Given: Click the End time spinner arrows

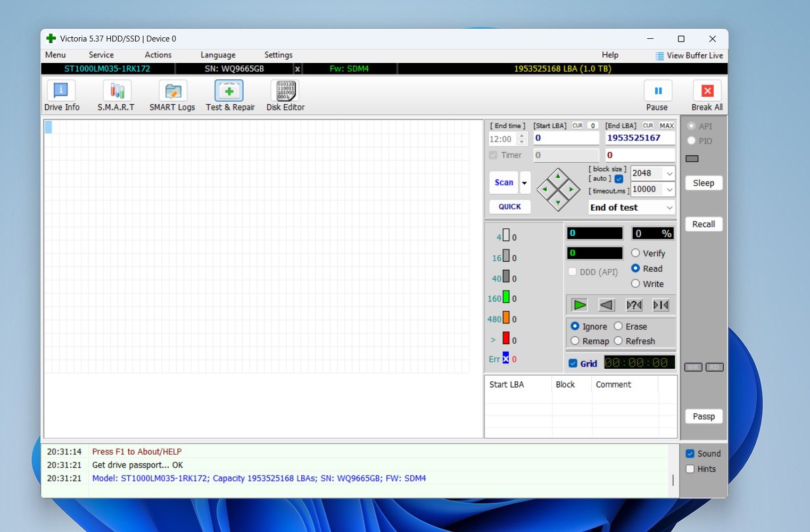Looking at the screenshot, I should point(522,139).
